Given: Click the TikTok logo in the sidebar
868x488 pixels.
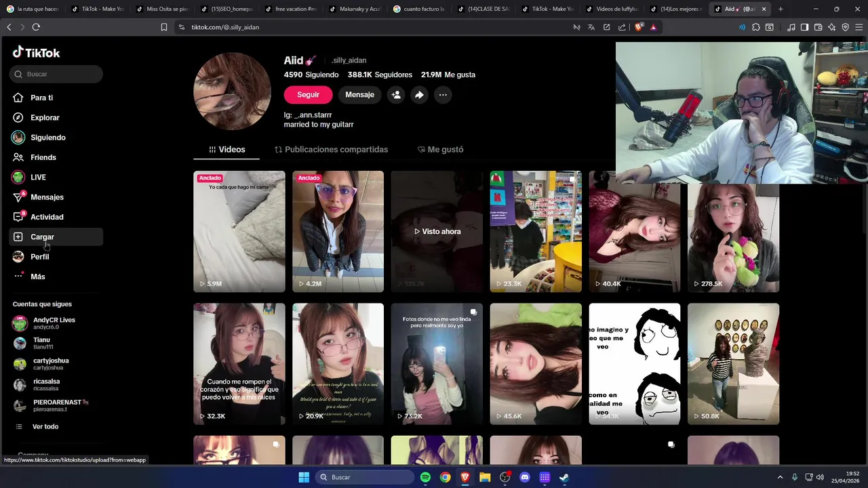Looking at the screenshot, I should [x=37, y=52].
